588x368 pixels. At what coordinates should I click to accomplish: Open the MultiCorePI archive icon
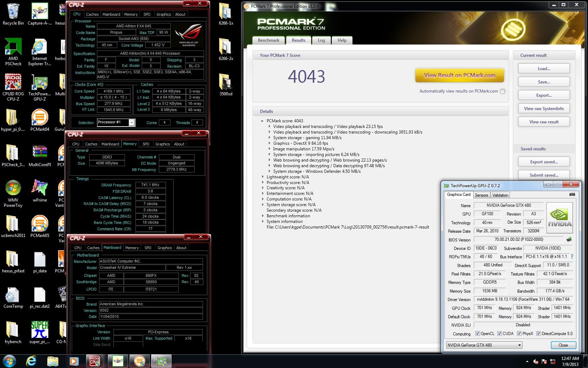(40, 155)
